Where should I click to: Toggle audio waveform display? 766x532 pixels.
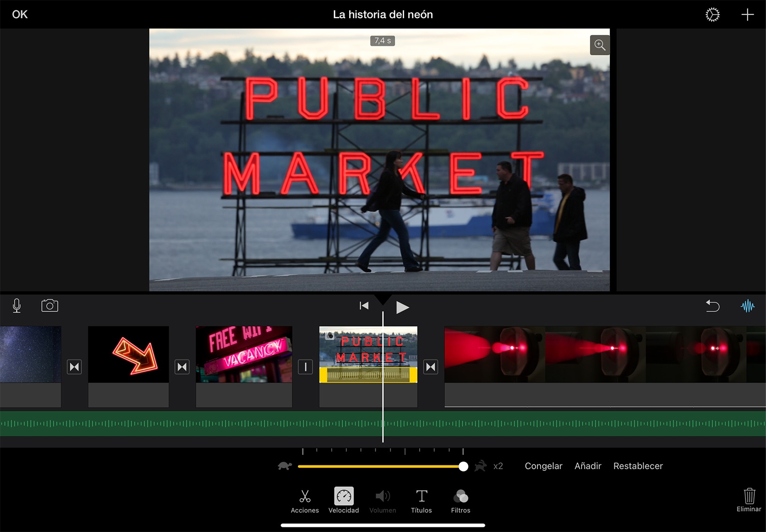click(x=748, y=306)
